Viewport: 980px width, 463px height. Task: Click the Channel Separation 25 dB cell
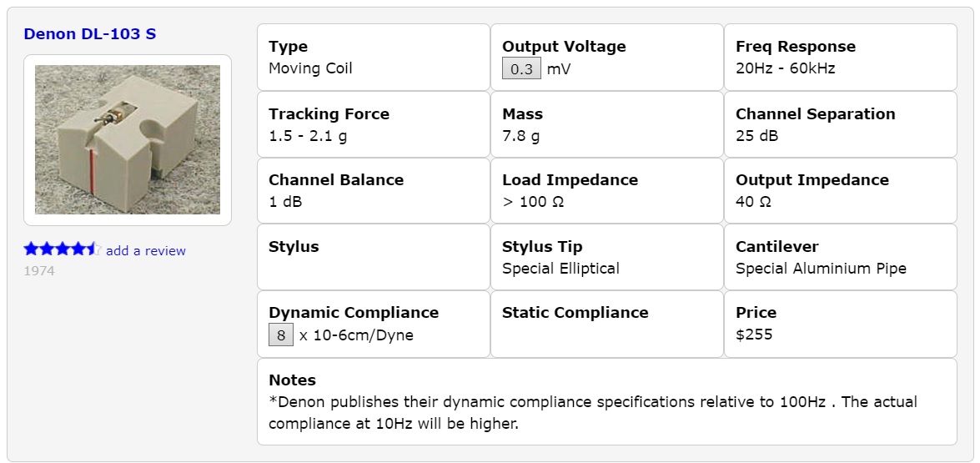(840, 124)
